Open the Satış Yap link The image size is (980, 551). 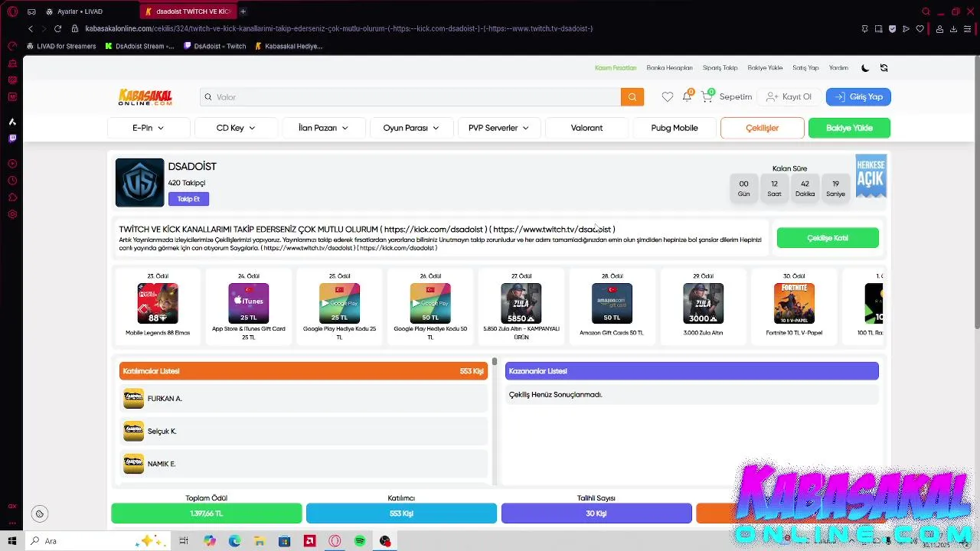[805, 68]
